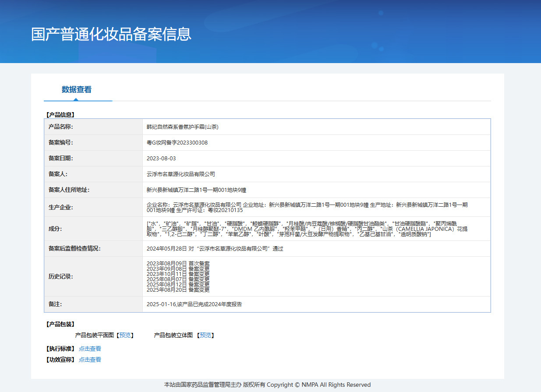Click the 备注 annual report note
The height and width of the screenshot is (392, 541).
coord(194,304)
